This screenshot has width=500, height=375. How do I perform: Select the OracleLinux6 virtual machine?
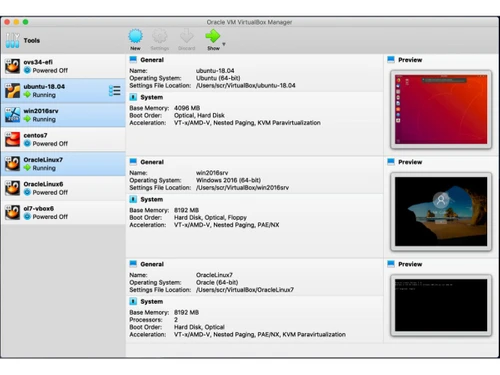click(x=63, y=188)
